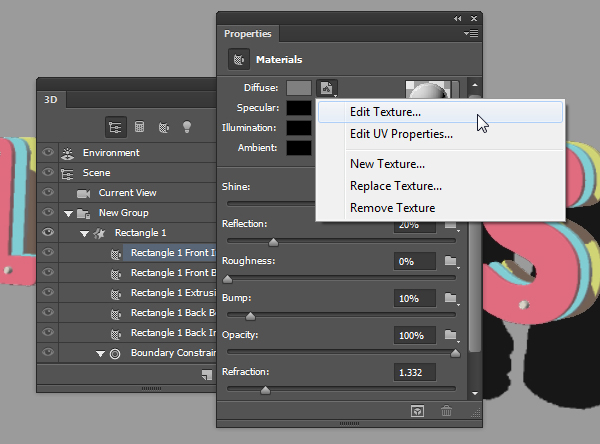Click Rectangle 1 mesh star icon
The height and width of the screenshot is (444, 600).
(99, 233)
